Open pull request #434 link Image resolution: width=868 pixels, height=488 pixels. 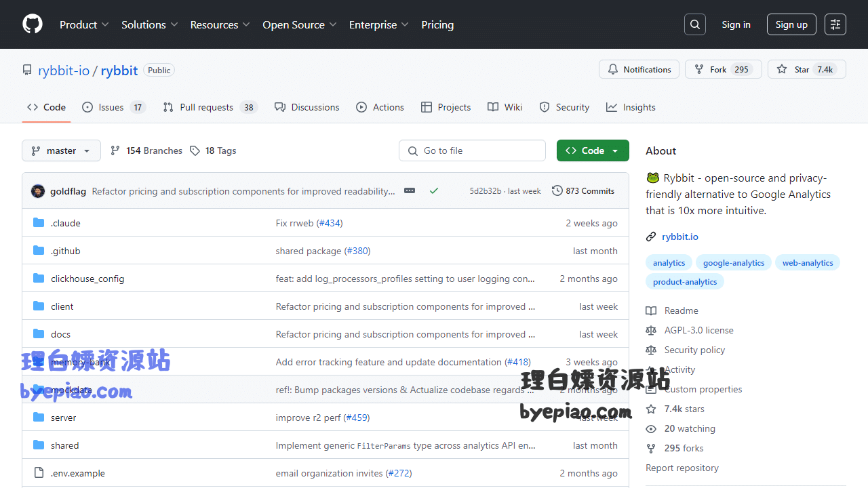coord(330,223)
